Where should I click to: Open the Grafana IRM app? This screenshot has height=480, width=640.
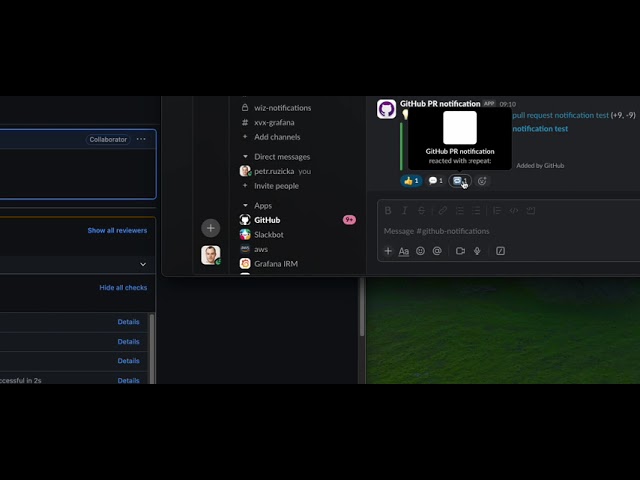(x=269, y=264)
